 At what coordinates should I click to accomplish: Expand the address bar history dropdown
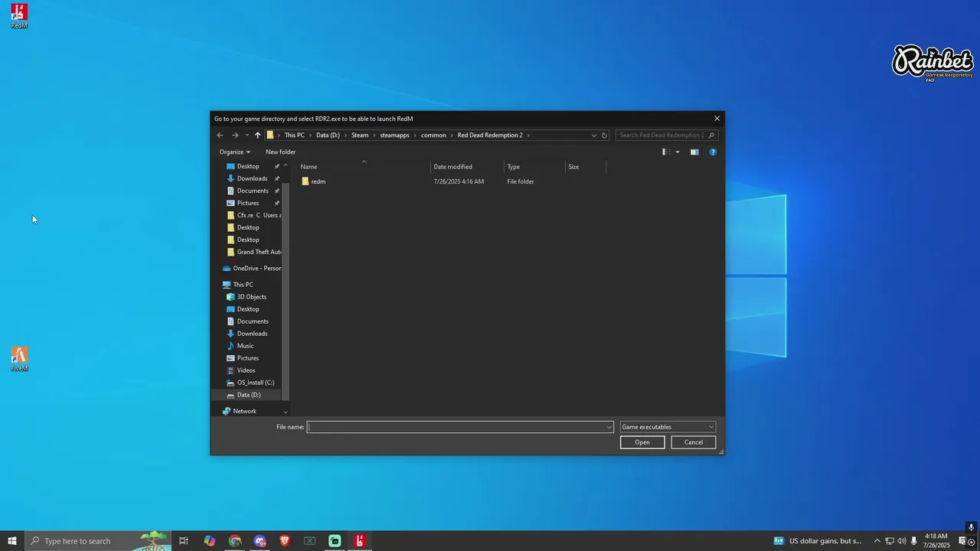coord(593,135)
